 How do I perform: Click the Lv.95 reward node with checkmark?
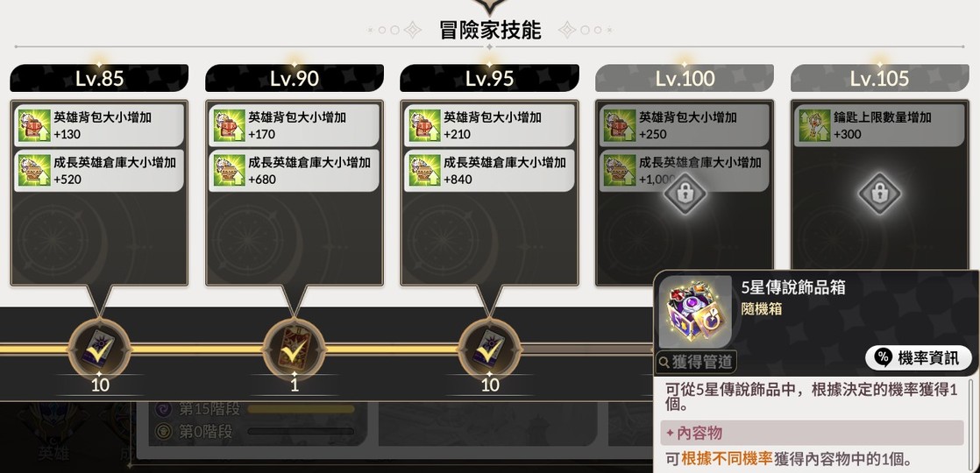pos(489,349)
